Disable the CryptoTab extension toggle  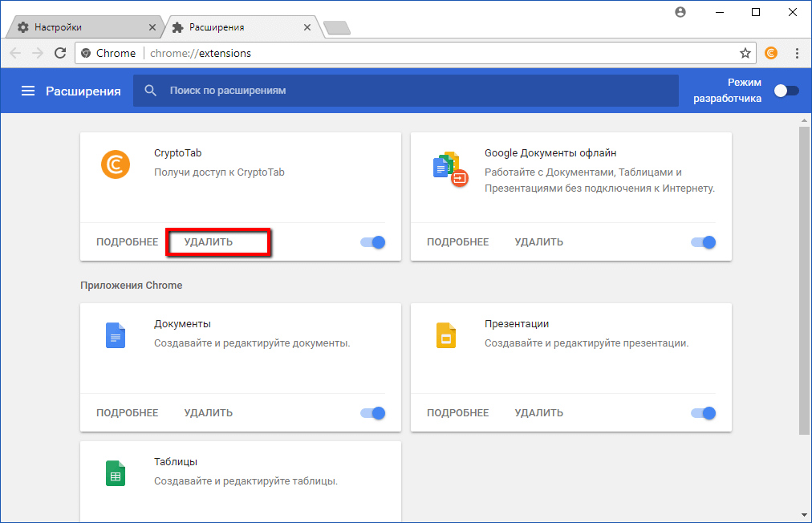[x=373, y=241]
